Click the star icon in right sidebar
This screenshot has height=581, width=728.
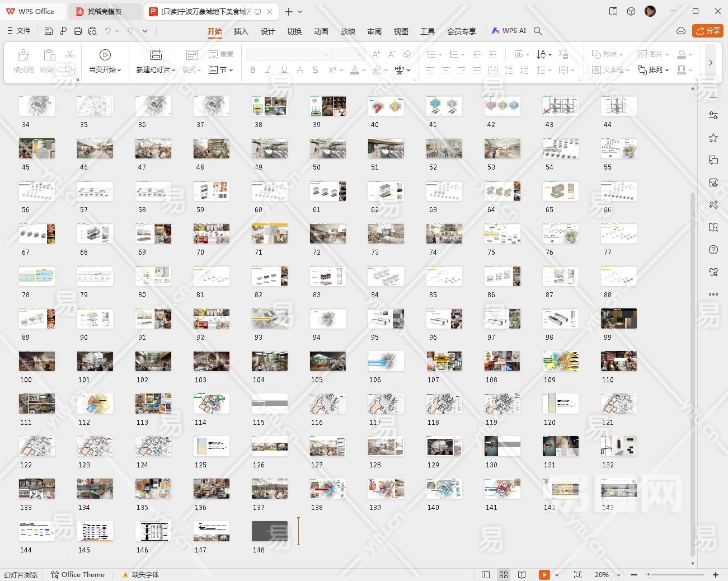713,138
